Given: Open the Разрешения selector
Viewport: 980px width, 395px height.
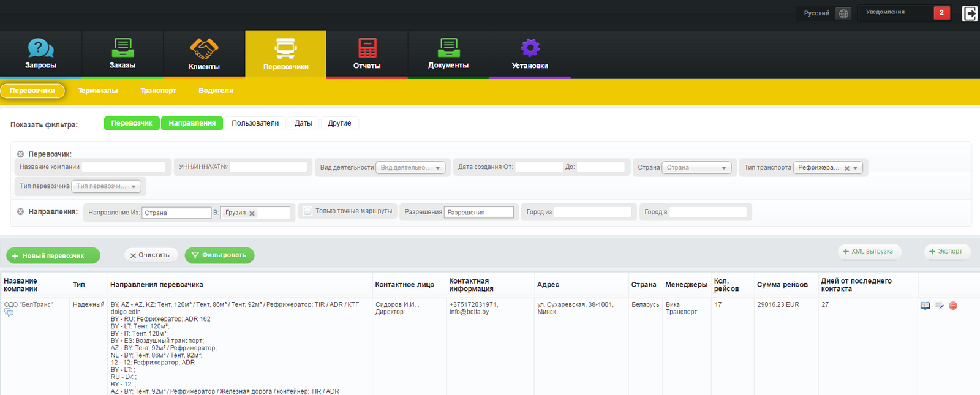Looking at the screenshot, I should click(x=479, y=213).
